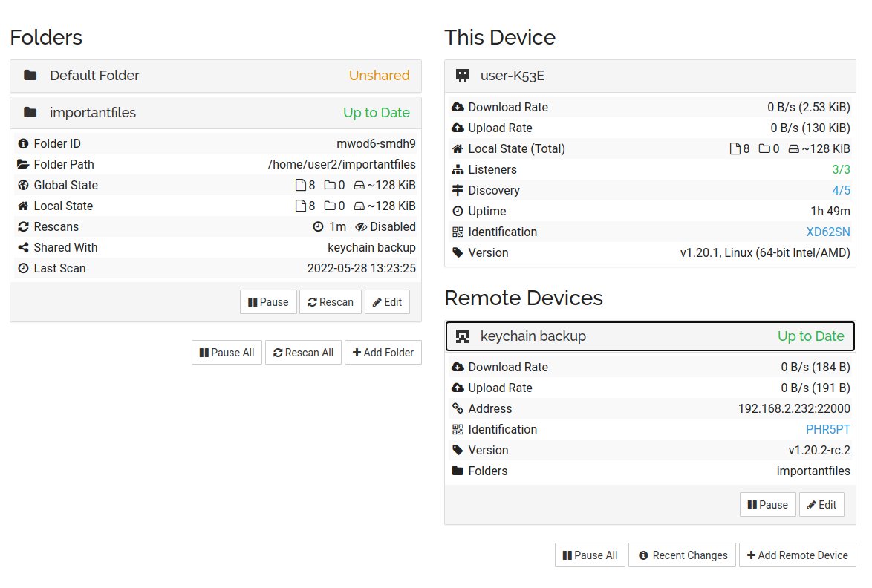Edit the keychain backup device
The width and height of the screenshot is (872, 588).
821,505
